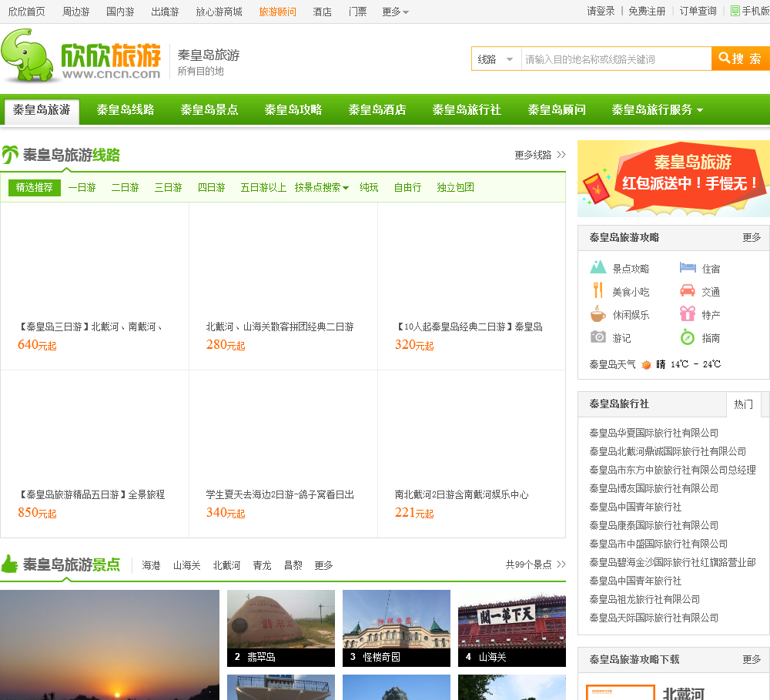Viewport: 770px width, 700px height.
Task: Select the 精选推荐 route filter tab
Action: click(x=35, y=187)
